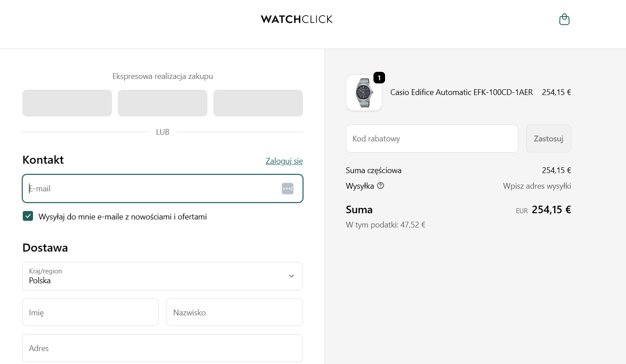Click the chevron on the Polska selector

(292, 276)
